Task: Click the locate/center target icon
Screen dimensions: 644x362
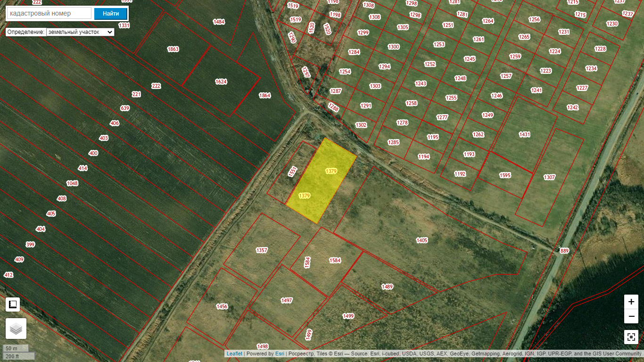Action: [x=631, y=337]
